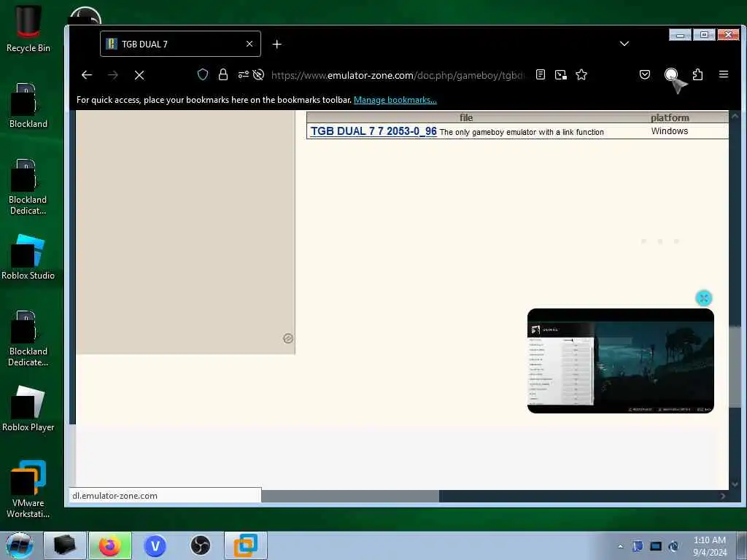Open site permissions icon in address bar
Screen dimensions: 747x560
coord(244,74)
